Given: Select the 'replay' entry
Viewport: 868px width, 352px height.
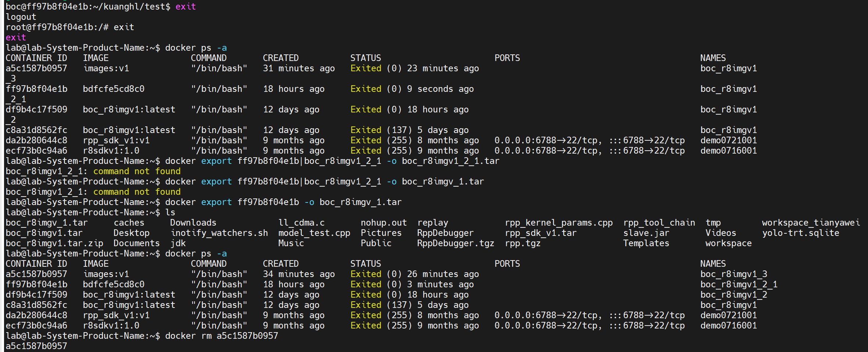Looking at the screenshot, I should point(433,223).
